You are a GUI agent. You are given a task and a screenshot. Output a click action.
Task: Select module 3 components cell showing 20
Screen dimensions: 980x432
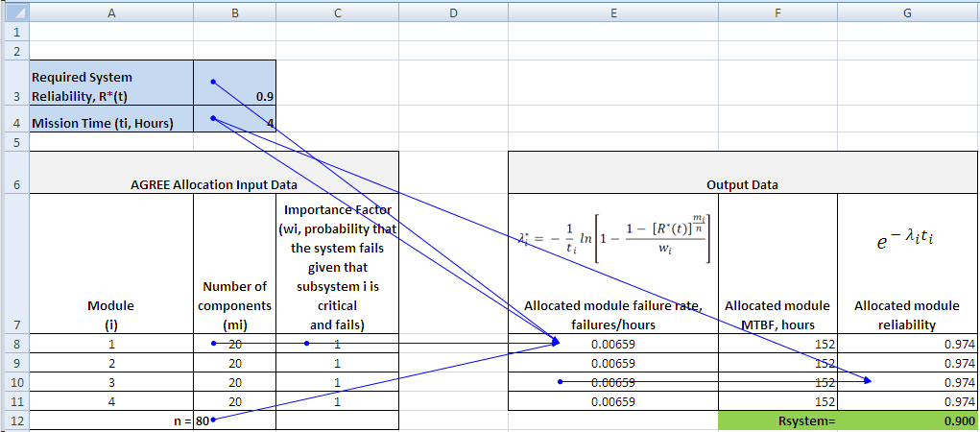[234, 382]
